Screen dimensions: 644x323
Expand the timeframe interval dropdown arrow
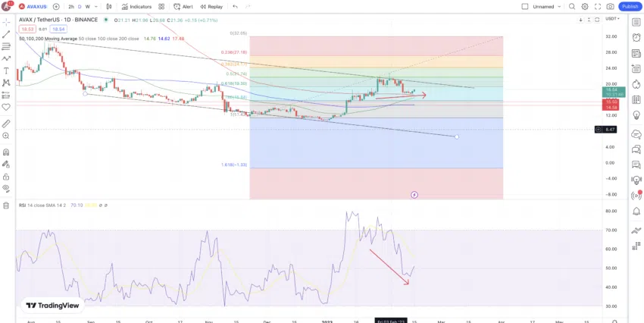[x=96, y=7]
